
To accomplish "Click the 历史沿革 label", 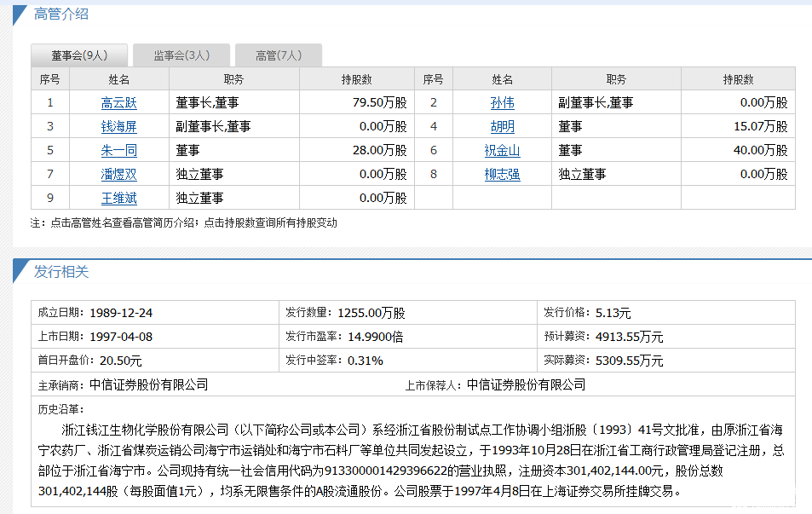I will click(x=60, y=409).
